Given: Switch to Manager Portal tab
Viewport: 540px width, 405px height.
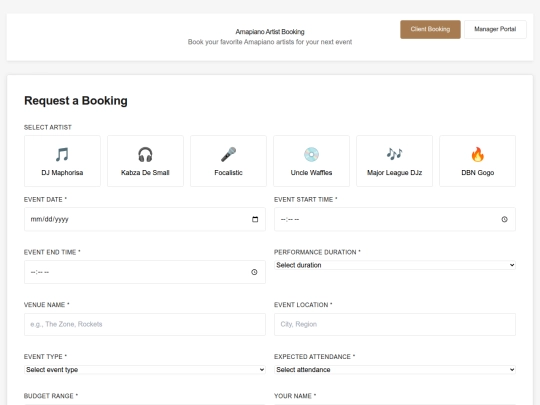Looking at the screenshot, I should pyautogui.click(x=495, y=29).
